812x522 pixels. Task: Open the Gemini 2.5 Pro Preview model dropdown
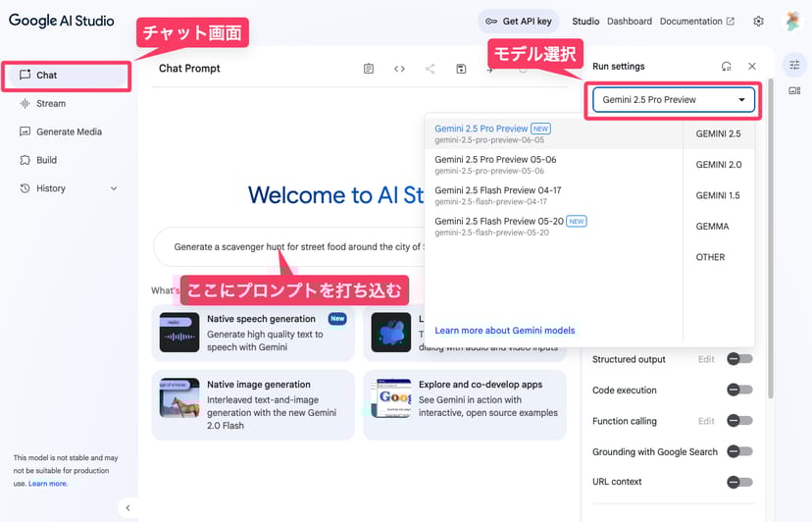pyautogui.click(x=673, y=100)
